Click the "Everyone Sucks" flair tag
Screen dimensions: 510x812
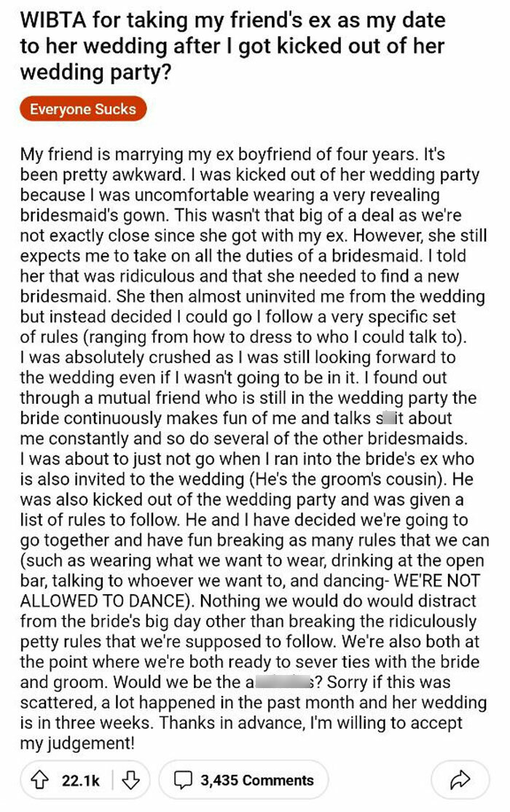[83, 110]
